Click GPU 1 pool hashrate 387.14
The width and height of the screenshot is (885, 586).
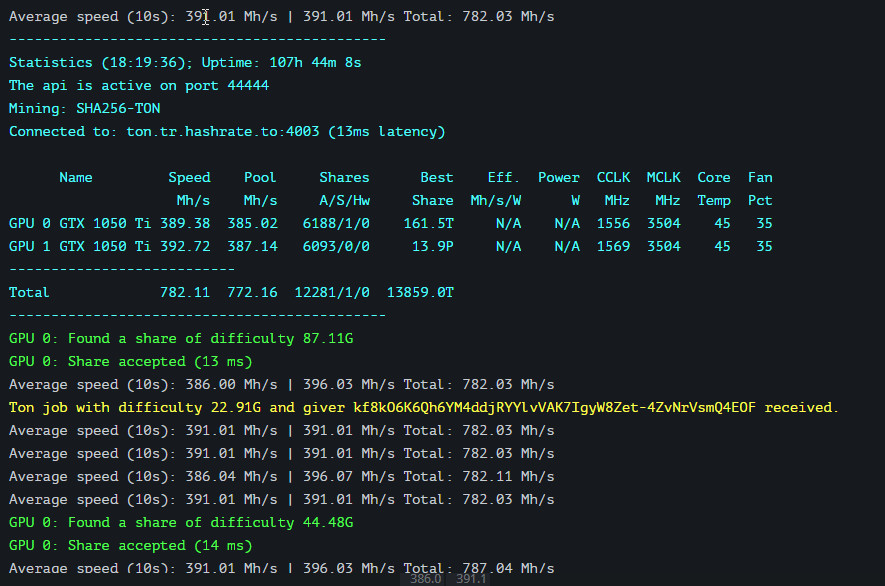point(252,247)
